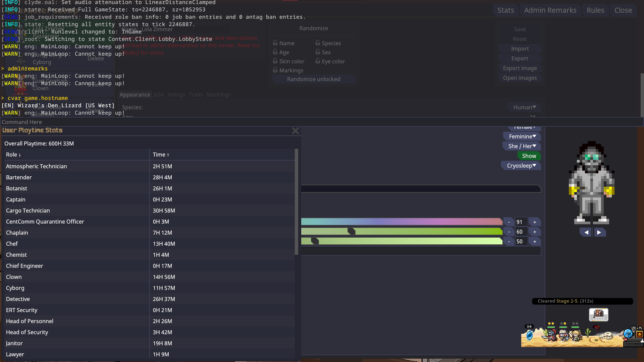Toggle the Species randomize lock

[318, 43]
